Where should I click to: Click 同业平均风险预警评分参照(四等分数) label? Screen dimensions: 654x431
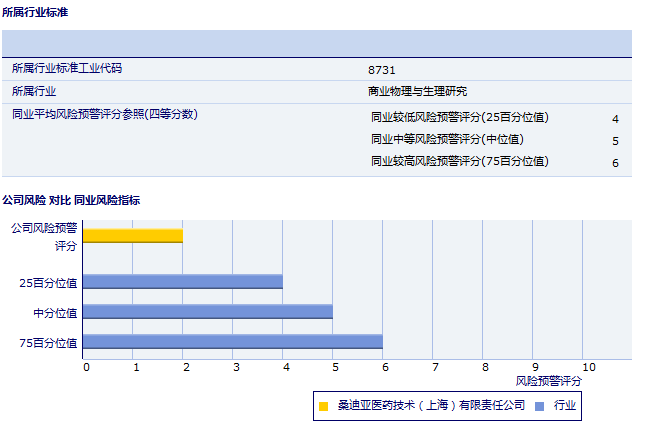pos(105,114)
